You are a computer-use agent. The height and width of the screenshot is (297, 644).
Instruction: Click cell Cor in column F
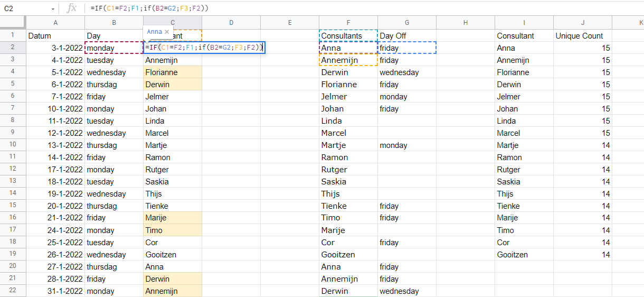(x=348, y=243)
